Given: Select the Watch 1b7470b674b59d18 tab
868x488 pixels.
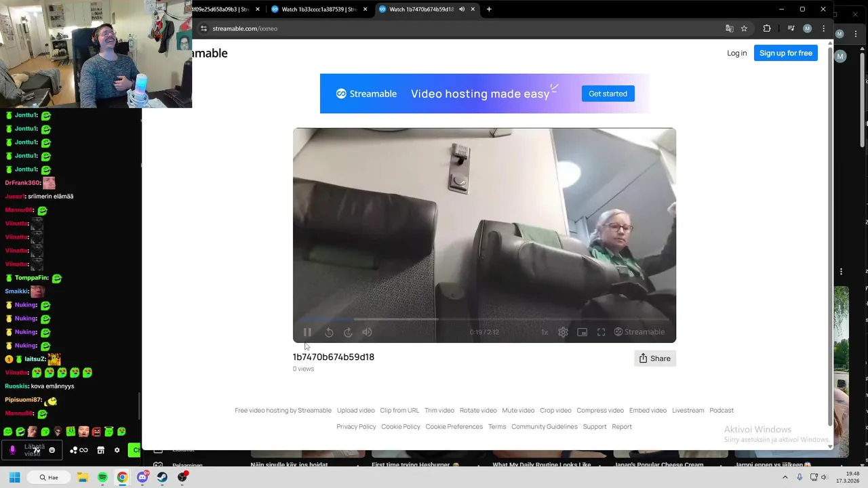Looking at the screenshot, I should pyautogui.click(x=427, y=9).
